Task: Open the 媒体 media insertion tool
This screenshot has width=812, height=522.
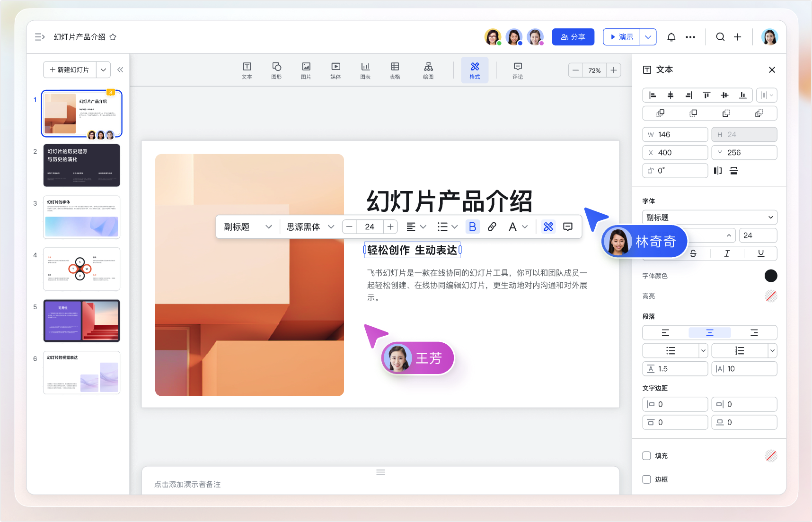Action: pos(335,70)
